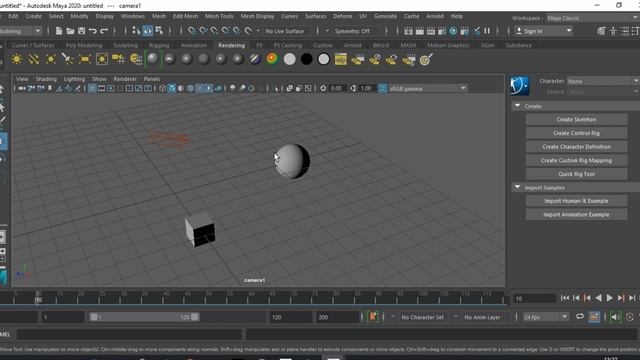Open the sRGB gamma view transform dropdown
The height and width of the screenshot is (360, 640).
point(427,89)
